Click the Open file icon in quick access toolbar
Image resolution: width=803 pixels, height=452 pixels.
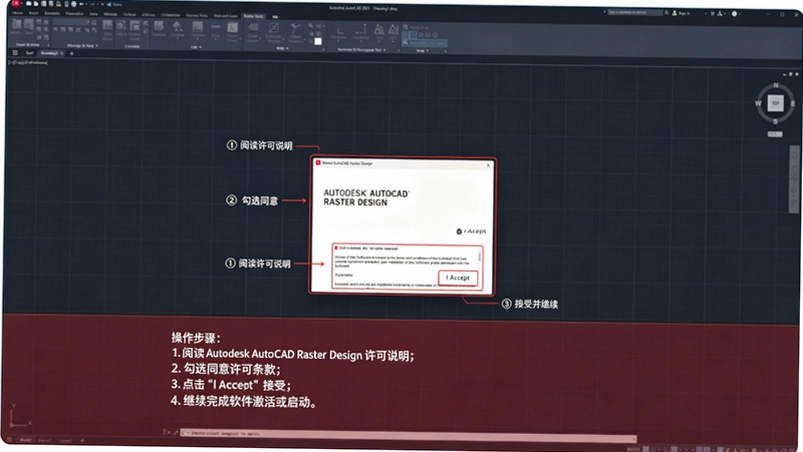coord(36,4)
